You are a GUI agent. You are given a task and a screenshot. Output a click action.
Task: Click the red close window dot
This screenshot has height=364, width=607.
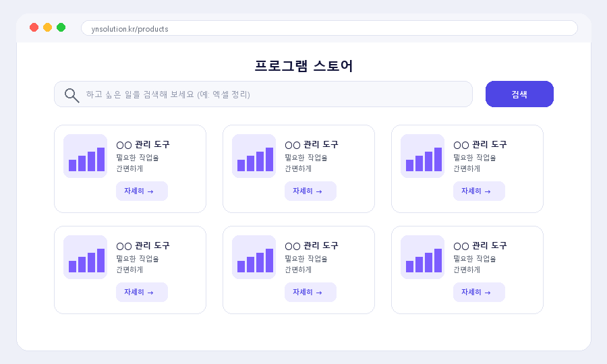tap(34, 28)
